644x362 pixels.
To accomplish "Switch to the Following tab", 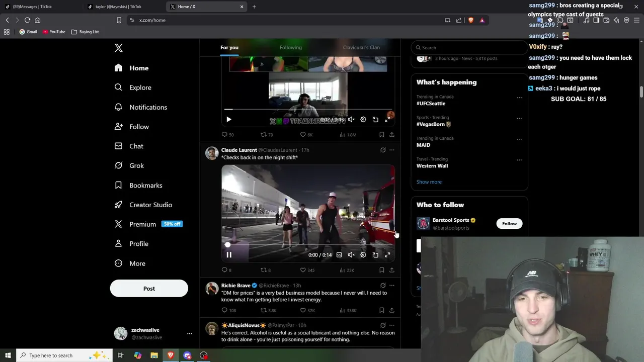I will 291,47.
